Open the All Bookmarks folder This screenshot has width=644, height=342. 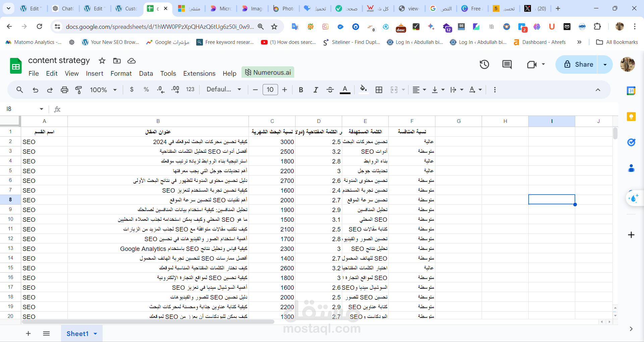[x=617, y=42]
